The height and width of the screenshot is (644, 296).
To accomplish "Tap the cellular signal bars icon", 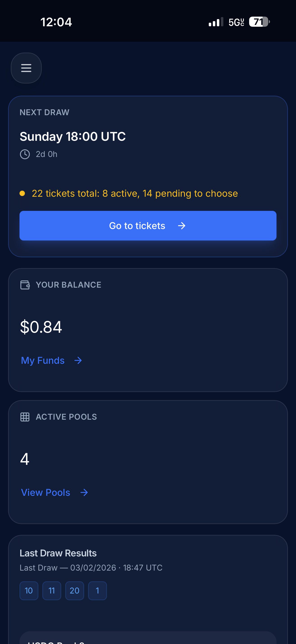I will click(216, 22).
